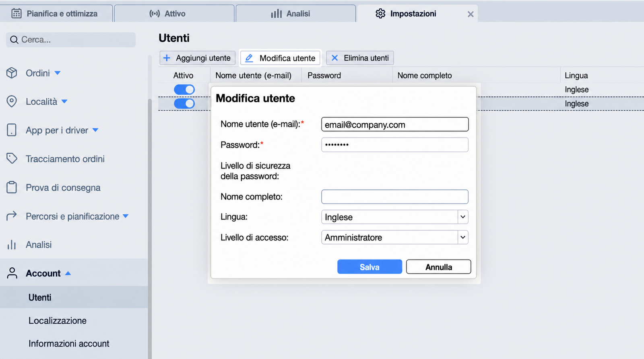Click the X icon of Elimina utenti
Viewport: 644px width, 359px height.
tap(334, 58)
